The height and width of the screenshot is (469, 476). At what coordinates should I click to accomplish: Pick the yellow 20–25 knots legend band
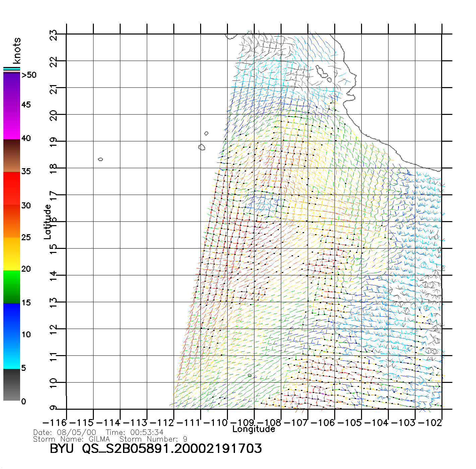pyautogui.click(x=12, y=254)
